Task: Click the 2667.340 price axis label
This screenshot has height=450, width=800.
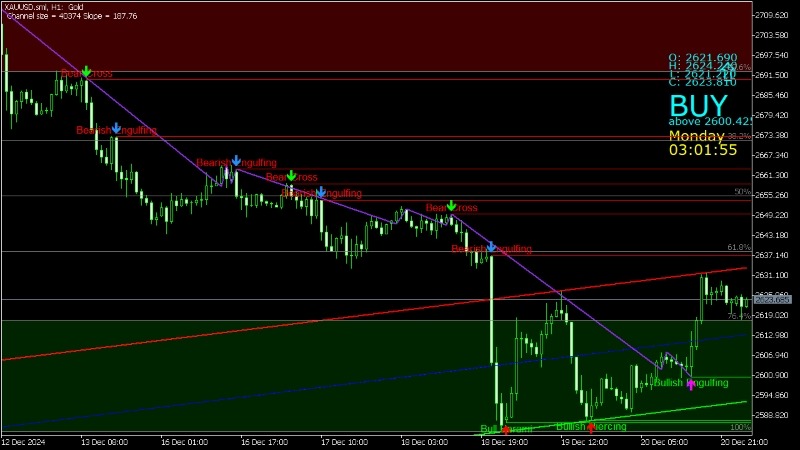Action: (x=771, y=155)
